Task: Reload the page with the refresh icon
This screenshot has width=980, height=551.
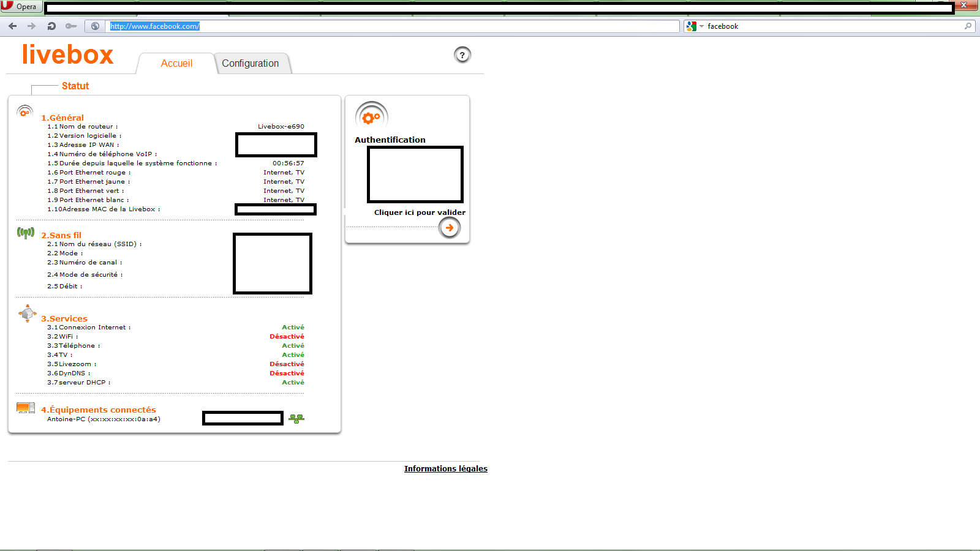Action: coord(51,26)
